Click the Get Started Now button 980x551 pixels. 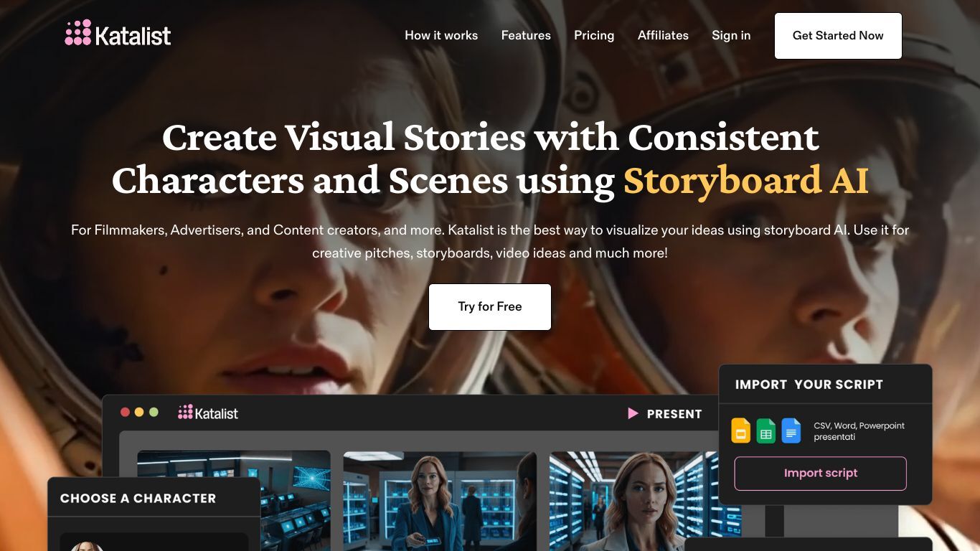point(838,36)
